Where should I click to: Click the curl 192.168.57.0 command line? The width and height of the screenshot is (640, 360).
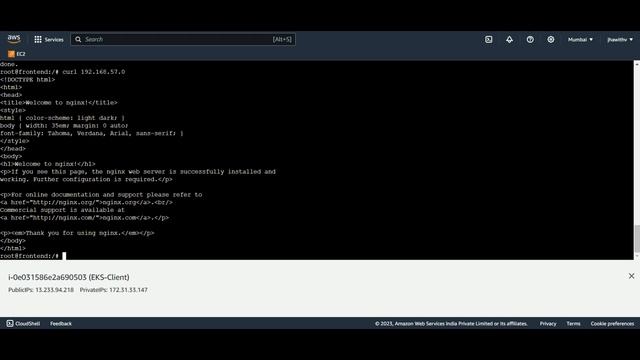(62, 72)
